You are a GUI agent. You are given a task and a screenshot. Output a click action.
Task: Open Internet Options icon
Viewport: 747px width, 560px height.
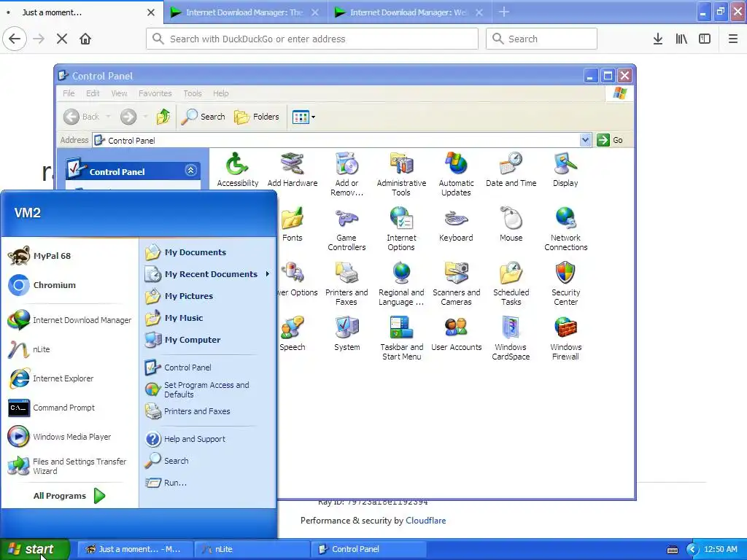(x=401, y=229)
